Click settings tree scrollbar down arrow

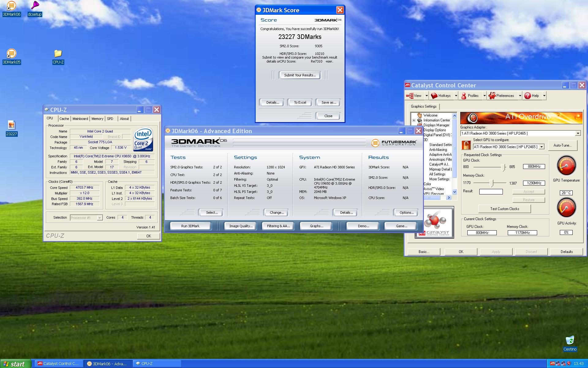click(x=454, y=192)
